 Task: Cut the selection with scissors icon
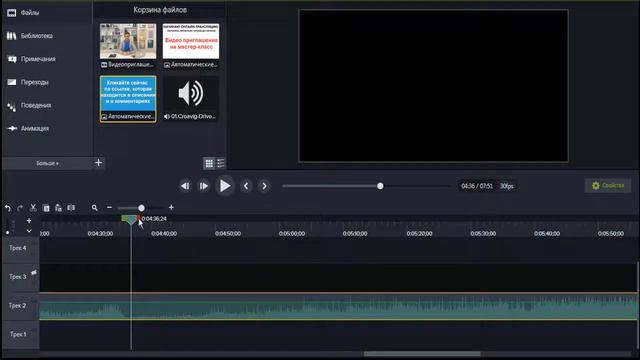(x=33, y=208)
